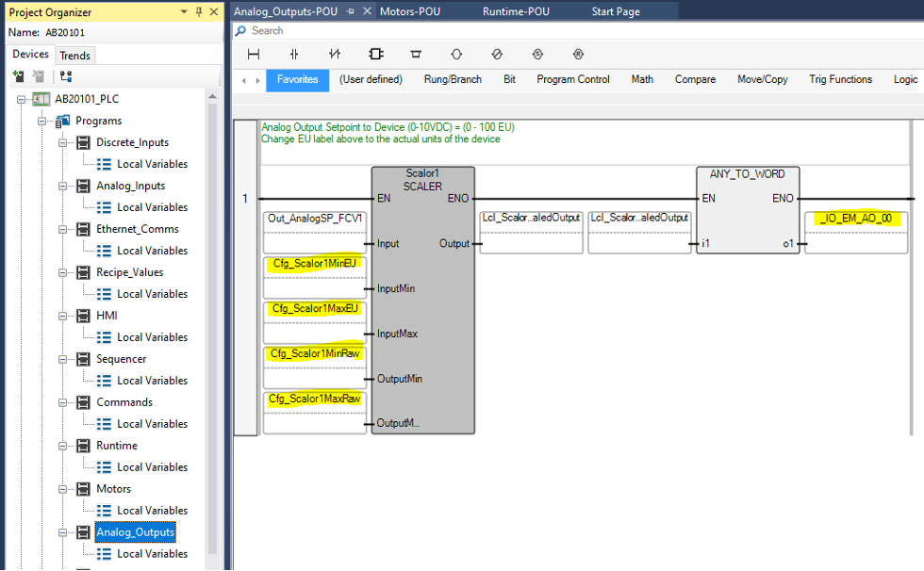Open the Math instruction category

[642, 79]
